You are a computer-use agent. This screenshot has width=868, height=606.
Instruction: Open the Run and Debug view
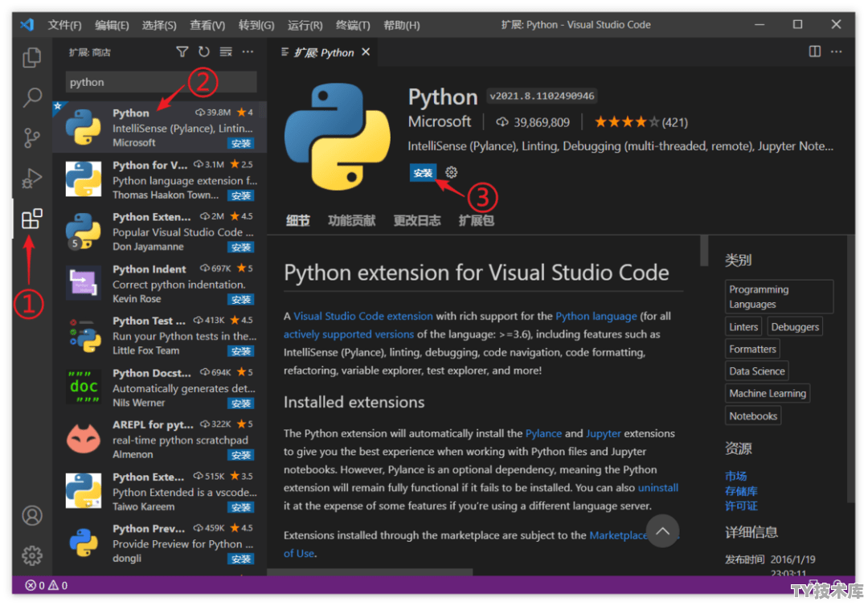coord(31,178)
